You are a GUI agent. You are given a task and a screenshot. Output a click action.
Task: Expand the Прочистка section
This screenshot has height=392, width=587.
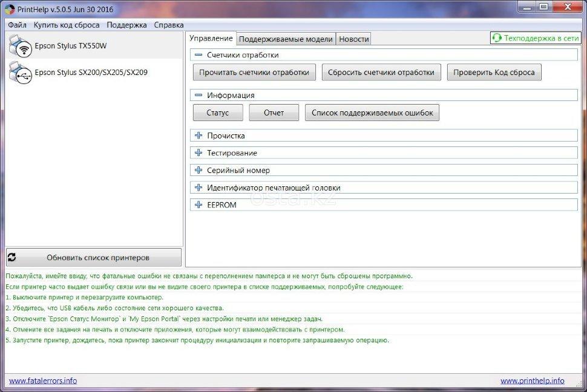pos(198,136)
